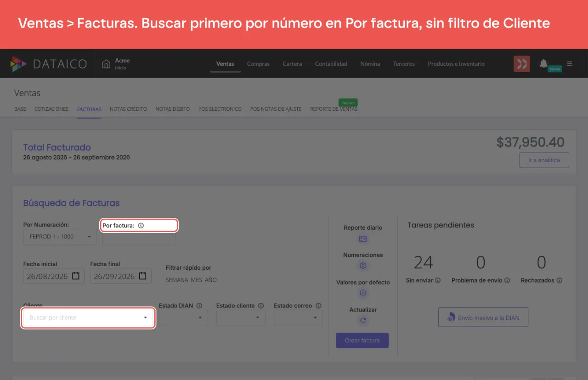Open the Reporte diario icon

[363, 239]
